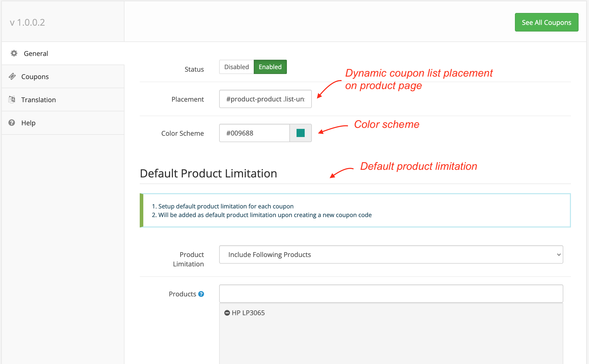Screen dimensions: 589x364
Task: Edit the Placement selector field
Action: pyautogui.click(x=265, y=99)
